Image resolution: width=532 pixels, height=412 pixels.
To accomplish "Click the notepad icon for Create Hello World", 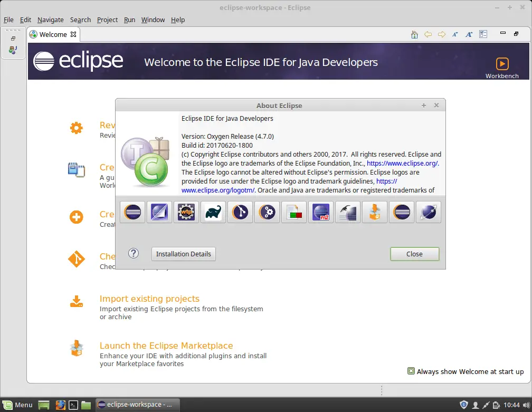I will (x=77, y=169).
